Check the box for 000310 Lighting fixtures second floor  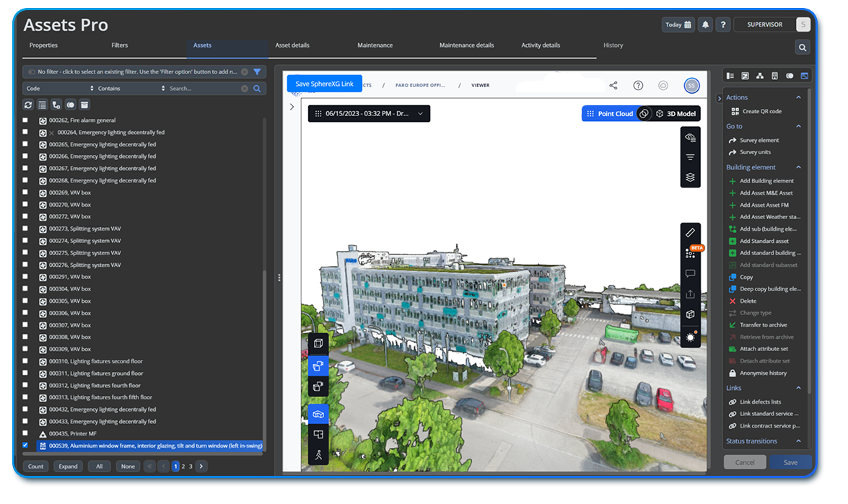(25, 361)
